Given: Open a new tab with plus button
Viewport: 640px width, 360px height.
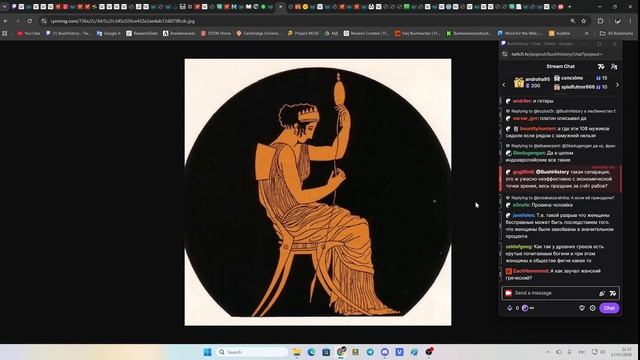Looking at the screenshot, I should 570,7.
